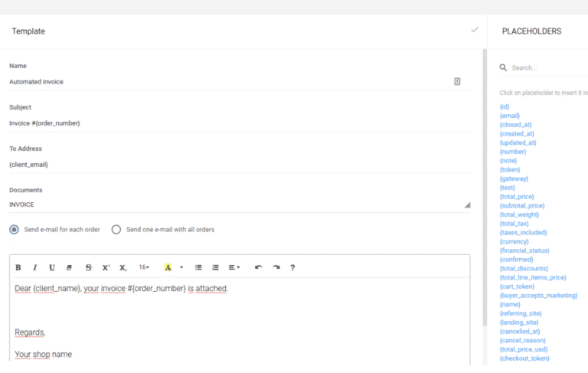588x373 pixels.
Task: Insert the {total_tax} placeholder
Action: tap(514, 224)
